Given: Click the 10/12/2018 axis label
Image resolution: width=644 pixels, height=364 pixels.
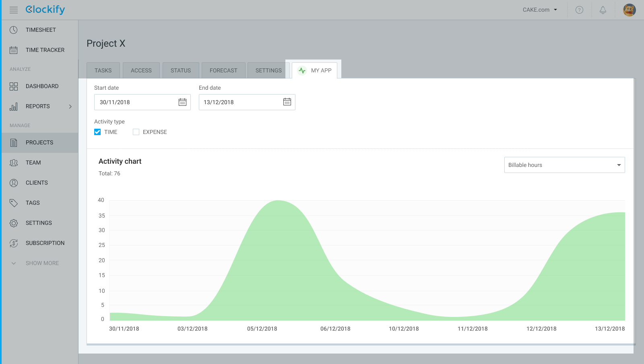Looking at the screenshot, I should tap(404, 329).
